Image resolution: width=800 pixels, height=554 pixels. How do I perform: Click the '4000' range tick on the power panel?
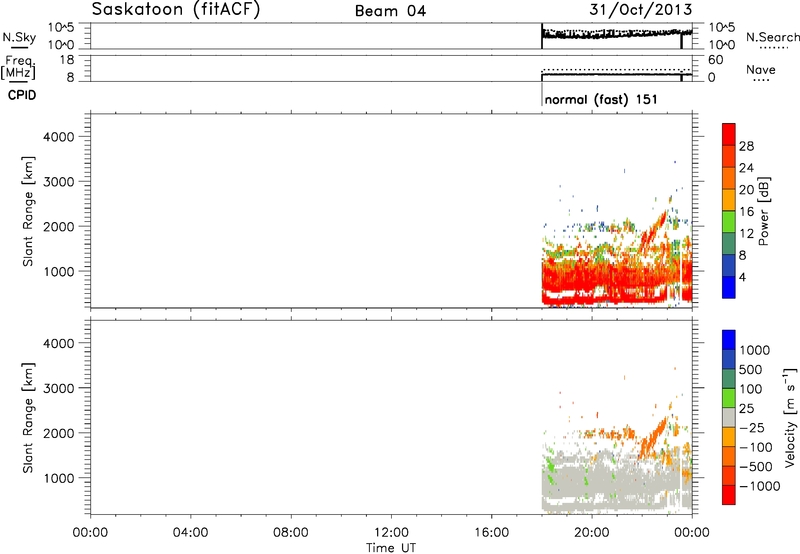(59, 137)
